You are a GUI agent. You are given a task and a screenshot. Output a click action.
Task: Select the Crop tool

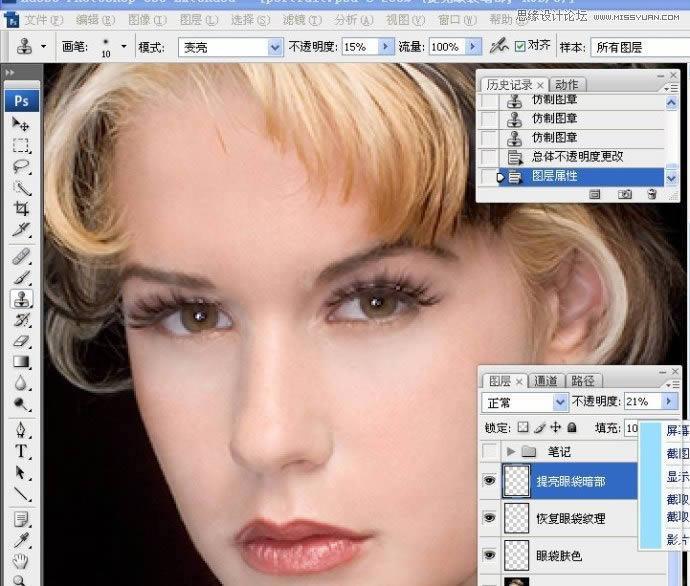[x=20, y=208]
